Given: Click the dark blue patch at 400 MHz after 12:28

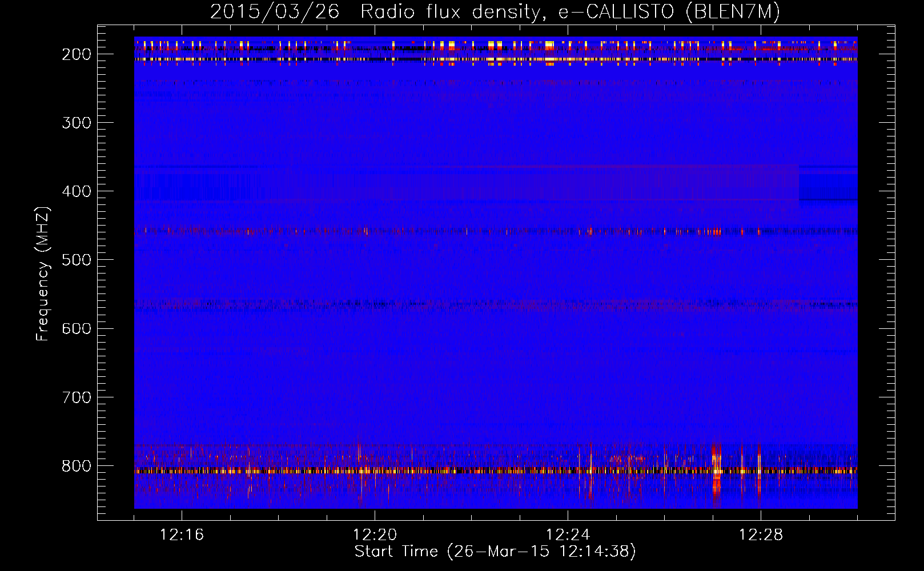Looking at the screenshot, I should (x=828, y=184).
